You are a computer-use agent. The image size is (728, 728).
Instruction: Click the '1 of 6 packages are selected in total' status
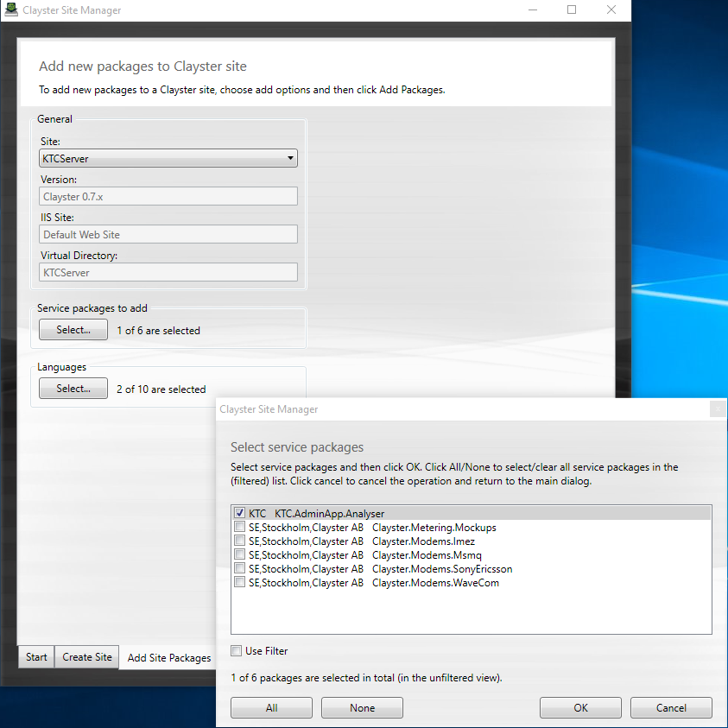click(x=366, y=678)
